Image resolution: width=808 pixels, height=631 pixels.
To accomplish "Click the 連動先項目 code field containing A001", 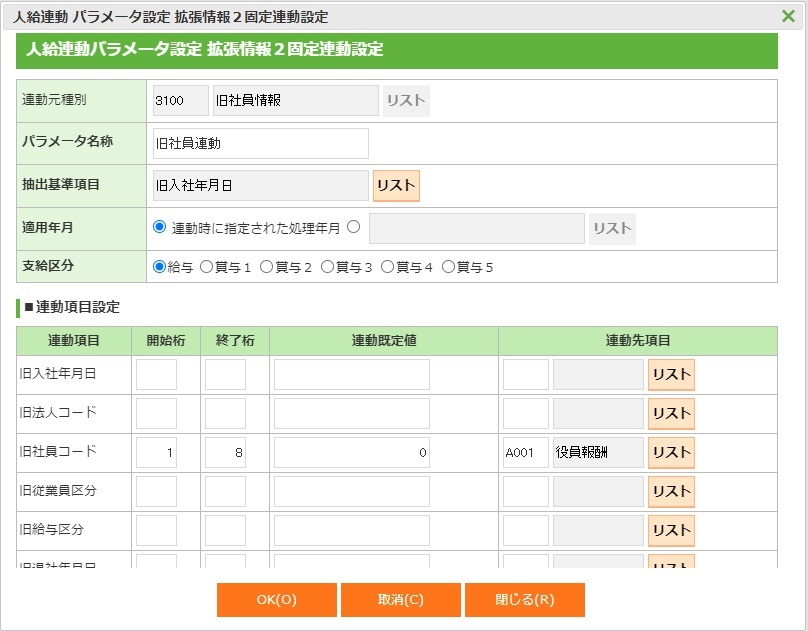I will (x=525, y=453).
